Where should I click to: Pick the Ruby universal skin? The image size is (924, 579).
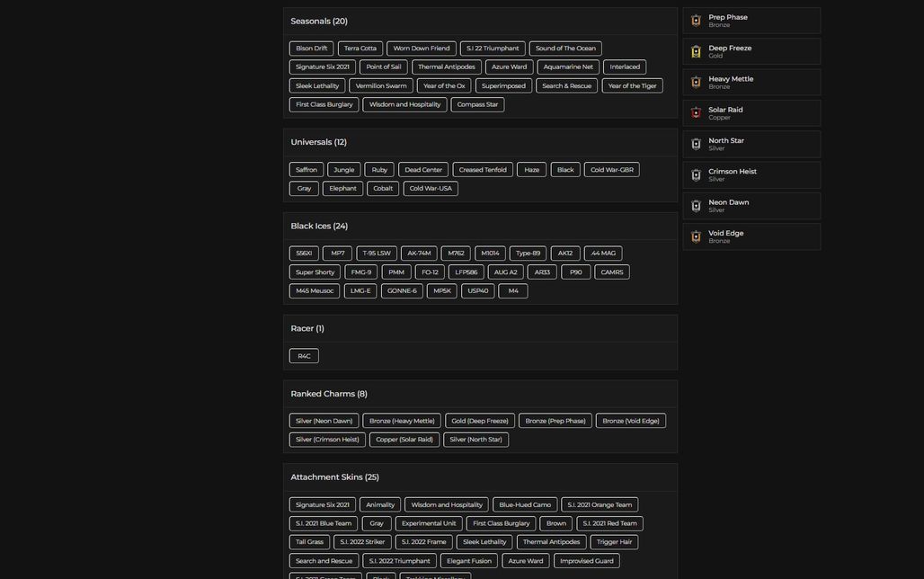click(379, 170)
